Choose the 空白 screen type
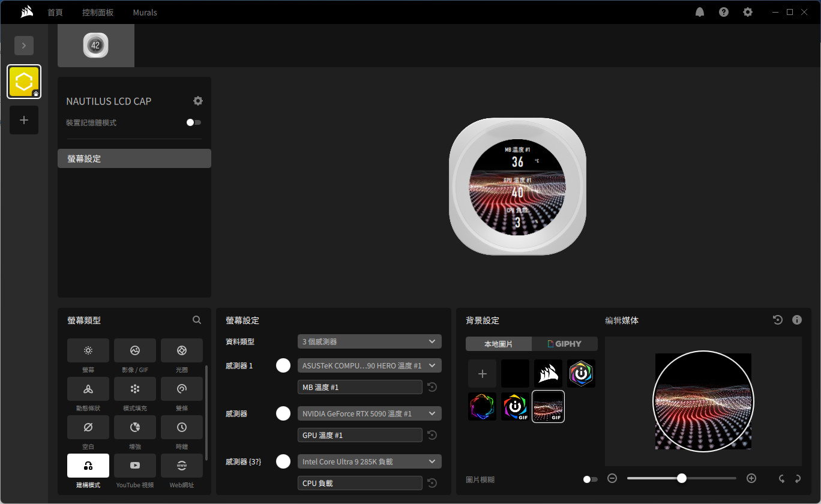Viewport: 821px width, 504px height. (88, 427)
